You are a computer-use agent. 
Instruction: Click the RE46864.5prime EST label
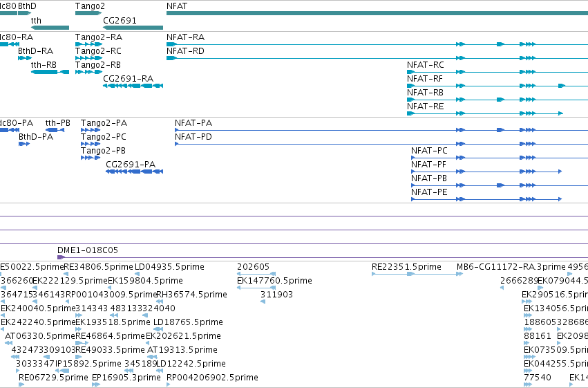tap(111, 336)
